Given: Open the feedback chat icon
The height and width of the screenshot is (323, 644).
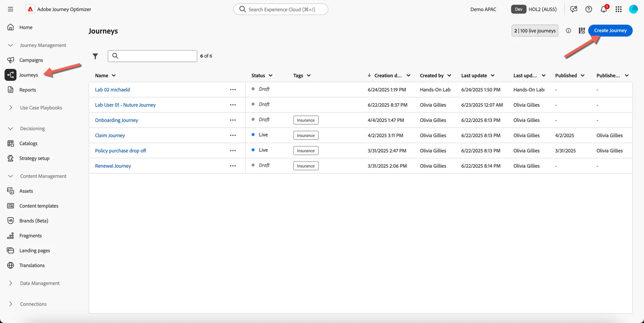Looking at the screenshot, I should click(574, 9).
